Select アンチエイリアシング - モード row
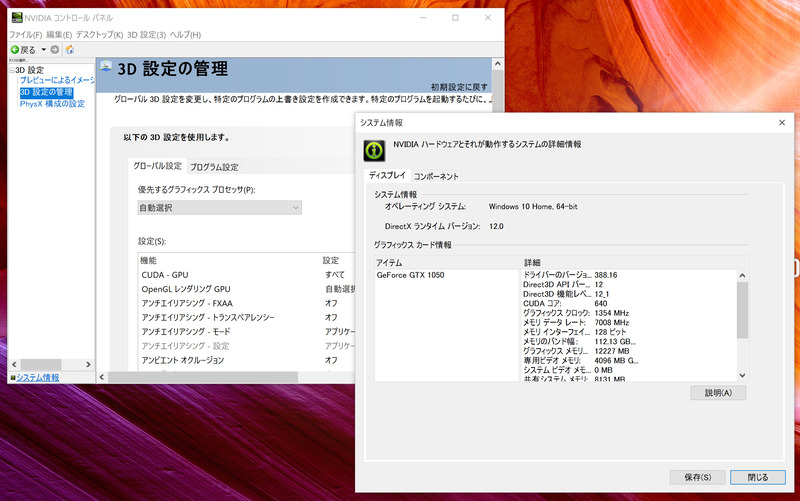This screenshot has width=800, height=501. [247, 332]
